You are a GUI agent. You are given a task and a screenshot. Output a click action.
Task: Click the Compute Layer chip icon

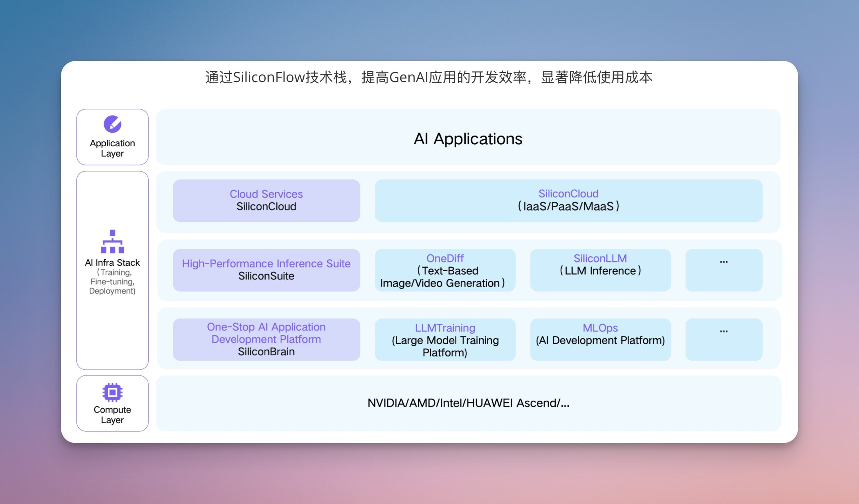click(112, 392)
